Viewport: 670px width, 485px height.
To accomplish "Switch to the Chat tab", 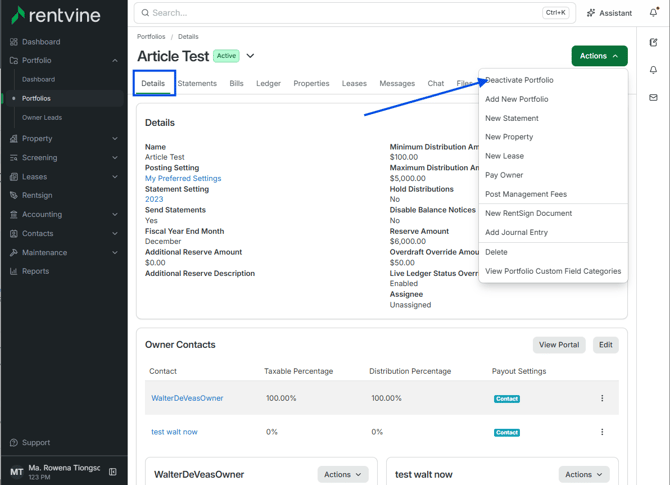I will 436,83.
